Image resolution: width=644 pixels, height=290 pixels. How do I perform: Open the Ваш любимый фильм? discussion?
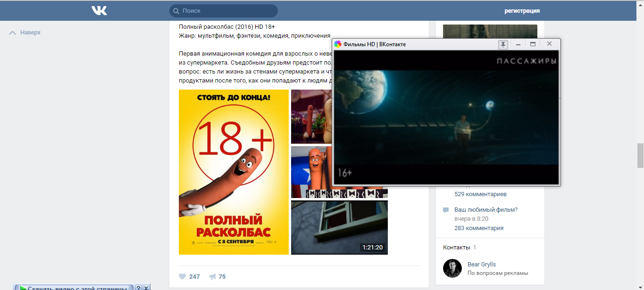point(486,210)
